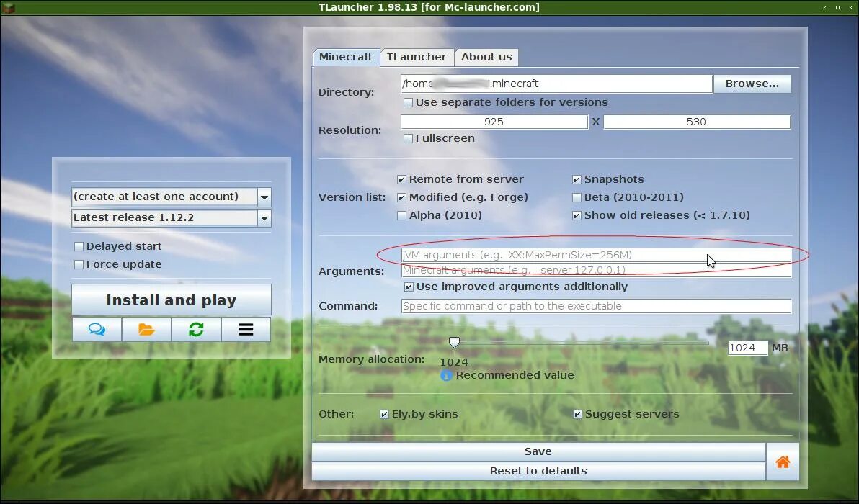Open the hamburger settings menu icon
The image size is (859, 504).
coord(246,330)
